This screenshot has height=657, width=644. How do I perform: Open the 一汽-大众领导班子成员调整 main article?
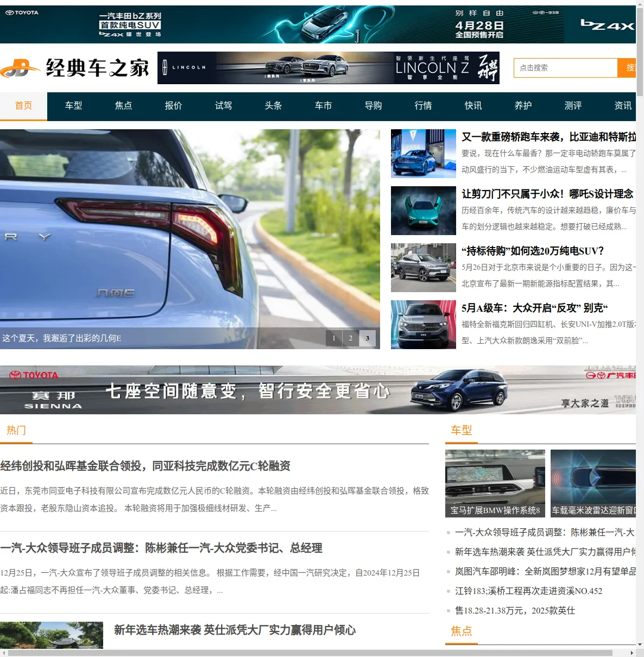click(161, 548)
